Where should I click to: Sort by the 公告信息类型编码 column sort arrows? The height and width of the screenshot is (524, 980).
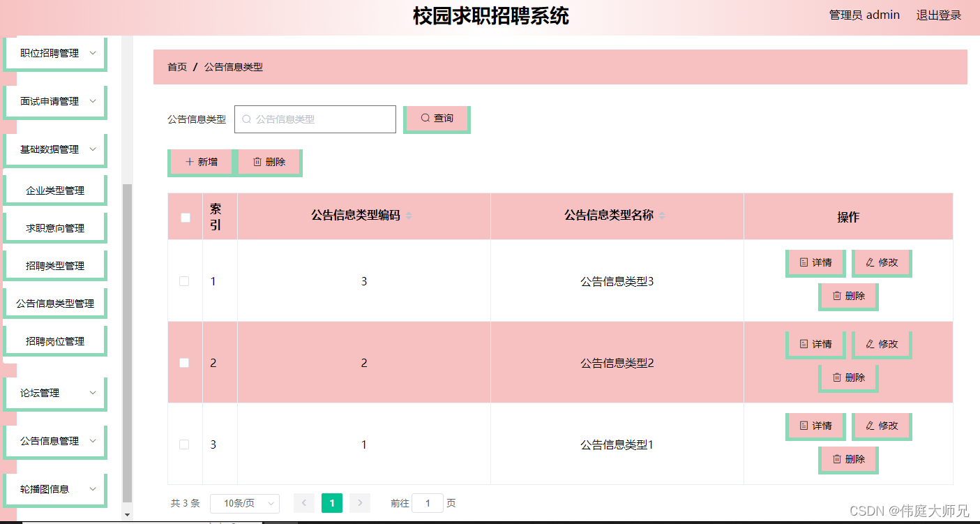point(409,216)
